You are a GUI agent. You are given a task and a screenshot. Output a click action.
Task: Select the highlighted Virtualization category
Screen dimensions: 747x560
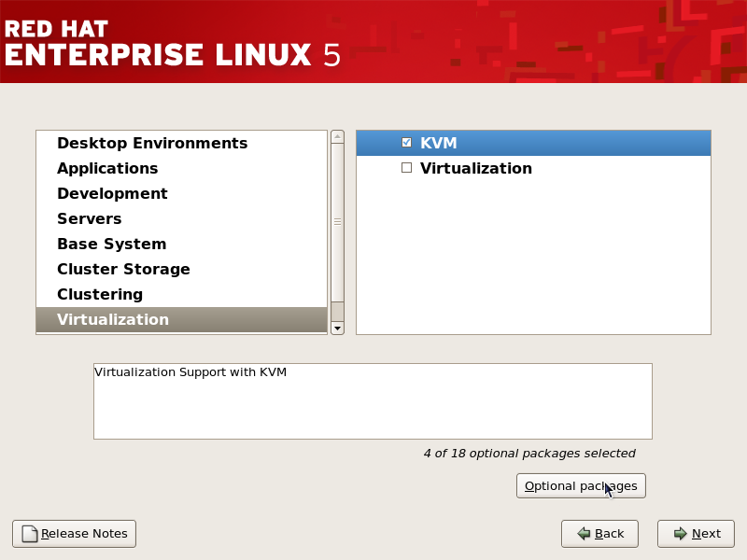(x=113, y=319)
